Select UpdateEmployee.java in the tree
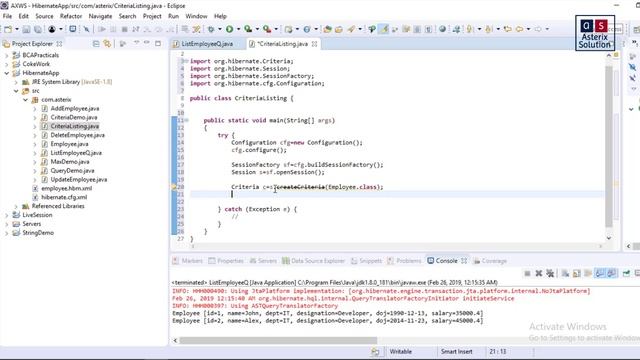This screenshot has height=360, width=640. coord(79,180)
